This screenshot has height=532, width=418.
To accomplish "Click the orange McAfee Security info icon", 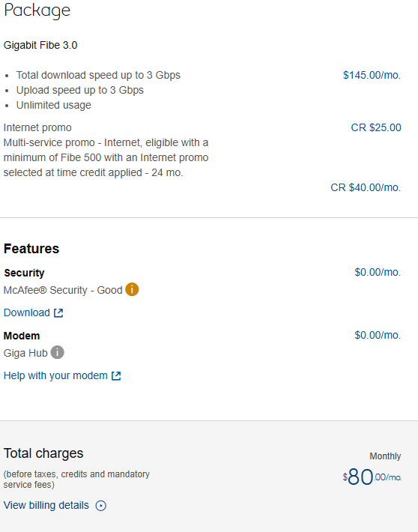I will (132, 289).
